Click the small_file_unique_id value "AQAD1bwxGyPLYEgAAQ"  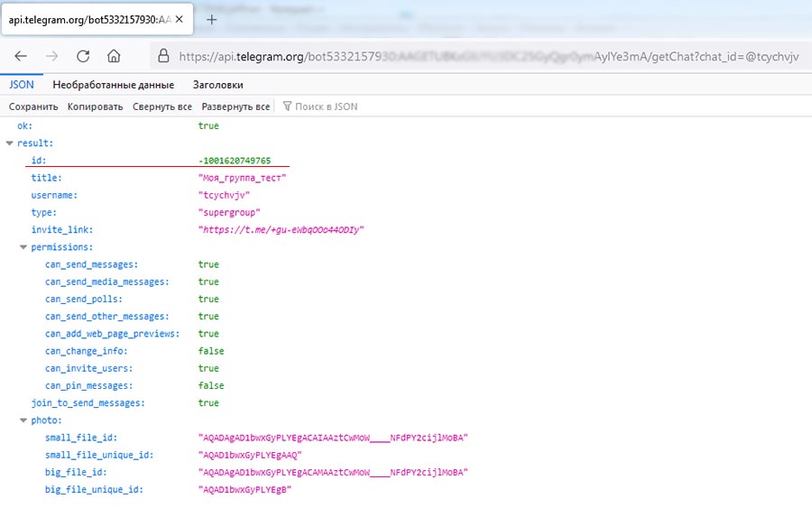(250, 455)
